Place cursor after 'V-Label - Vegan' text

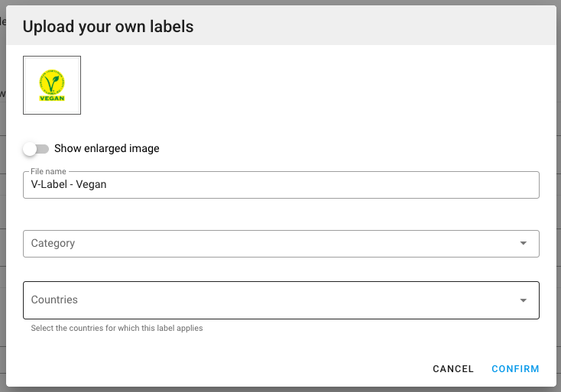click(107, 185)
